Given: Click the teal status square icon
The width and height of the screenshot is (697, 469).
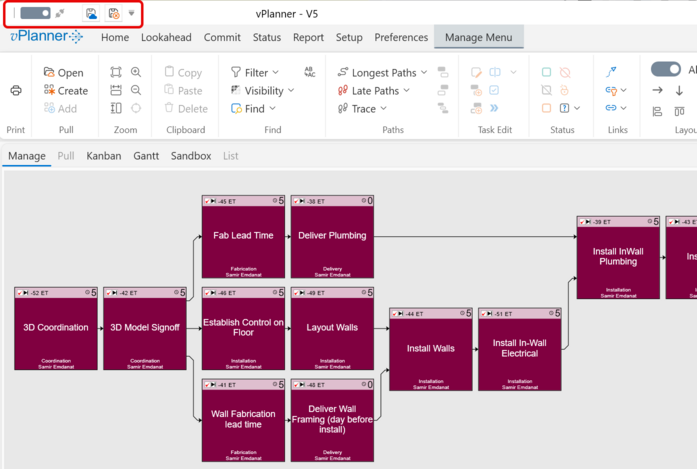Looking at the screenshot, I should (546, 73).
